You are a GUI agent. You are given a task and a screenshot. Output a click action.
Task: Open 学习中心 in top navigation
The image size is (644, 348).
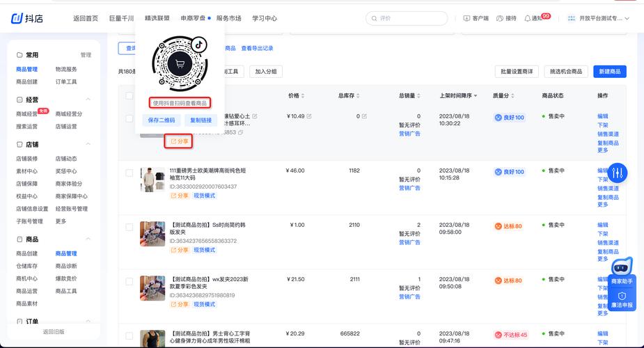[x=265, y=19]
